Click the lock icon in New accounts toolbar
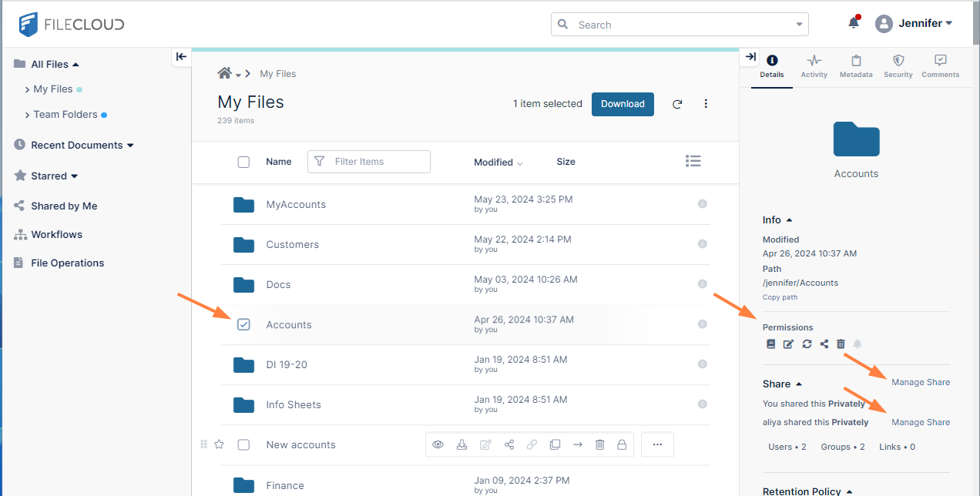 (x=622, y=444)
